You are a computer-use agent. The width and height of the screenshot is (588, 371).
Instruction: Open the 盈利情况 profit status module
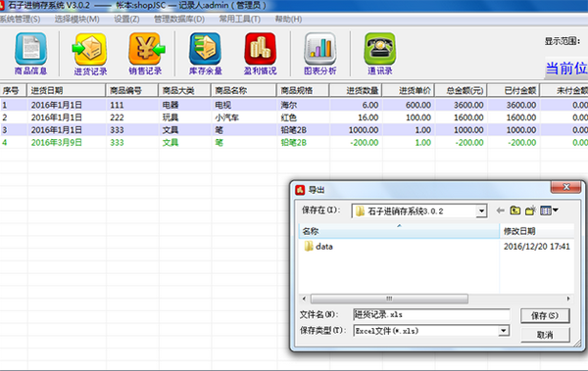pyautogui.click(x=261, y=54)
